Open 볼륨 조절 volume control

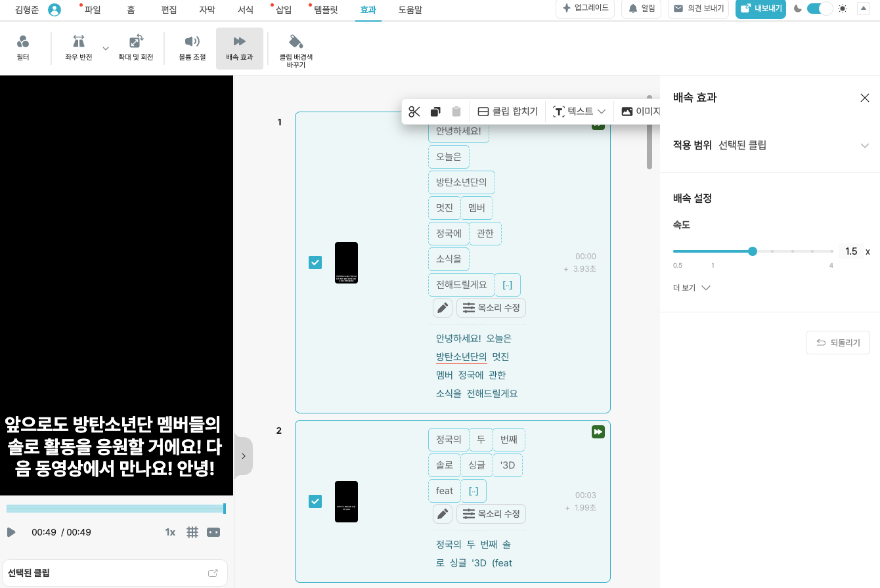click(x=192, y=48)
